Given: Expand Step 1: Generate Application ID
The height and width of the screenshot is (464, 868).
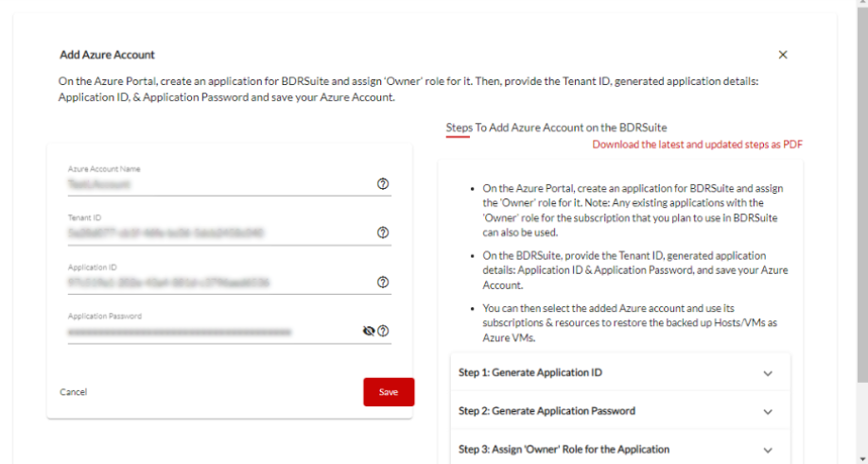Looking at the screenshot, I should [620, 372].
